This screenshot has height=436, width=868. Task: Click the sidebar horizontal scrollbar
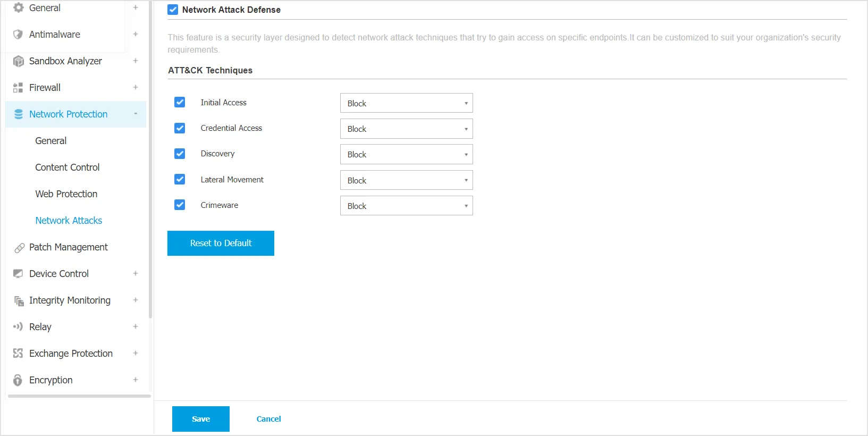(x=79, y=396)
